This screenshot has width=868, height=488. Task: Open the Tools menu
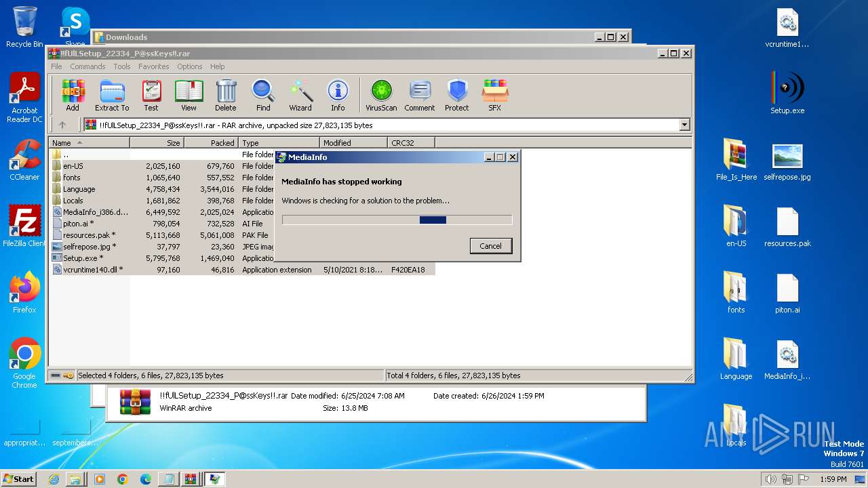122,66
